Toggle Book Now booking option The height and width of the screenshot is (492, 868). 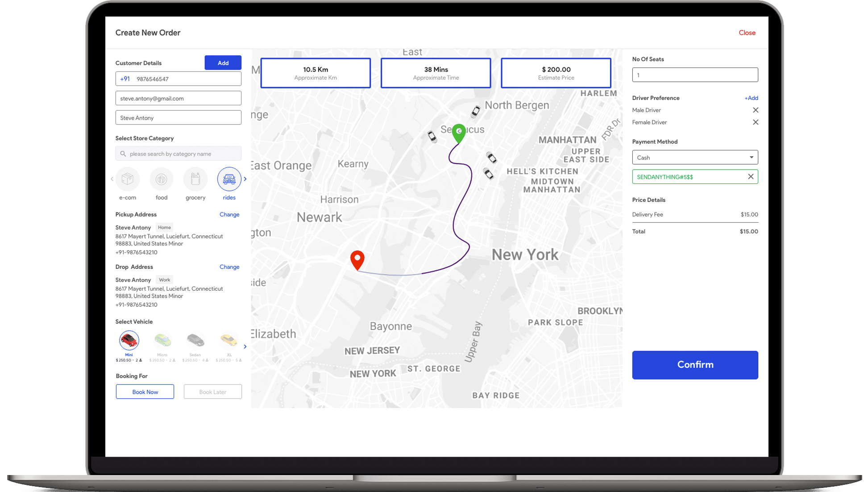coord(145,391)
